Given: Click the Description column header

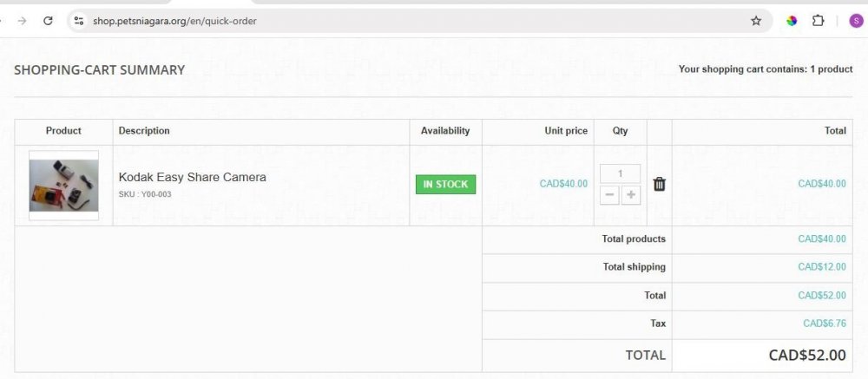Looking at the screenshot, I should (x=144, y=131).
